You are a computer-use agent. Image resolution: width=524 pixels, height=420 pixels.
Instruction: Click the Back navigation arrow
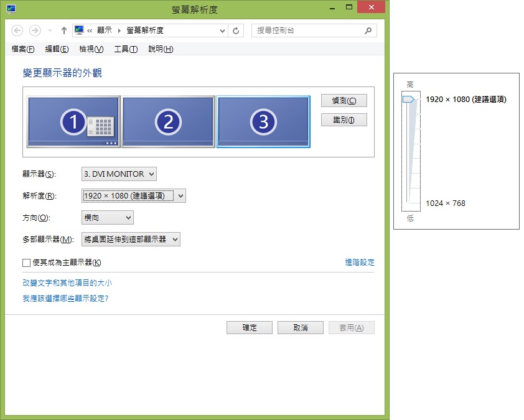click(17, 30)
